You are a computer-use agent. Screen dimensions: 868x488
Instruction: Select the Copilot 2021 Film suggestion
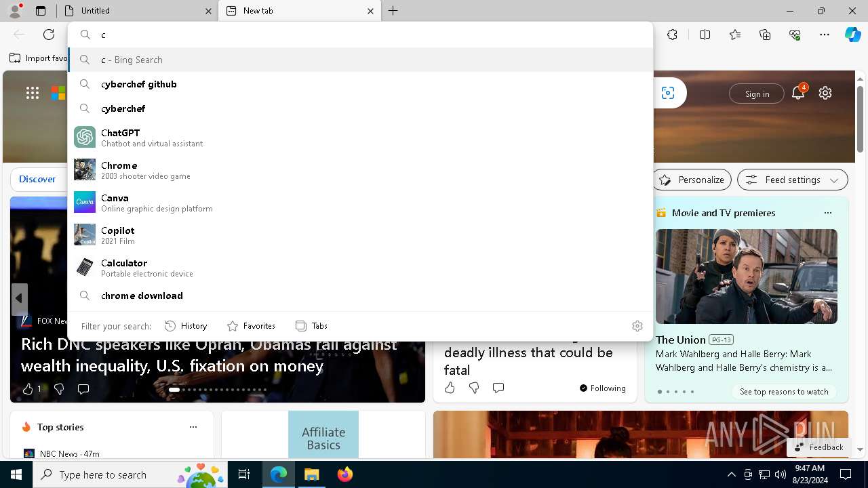[361, 235]
